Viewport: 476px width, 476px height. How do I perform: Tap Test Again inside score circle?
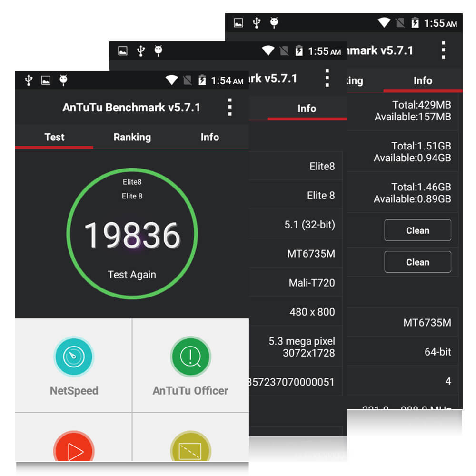tap(132, 275)
